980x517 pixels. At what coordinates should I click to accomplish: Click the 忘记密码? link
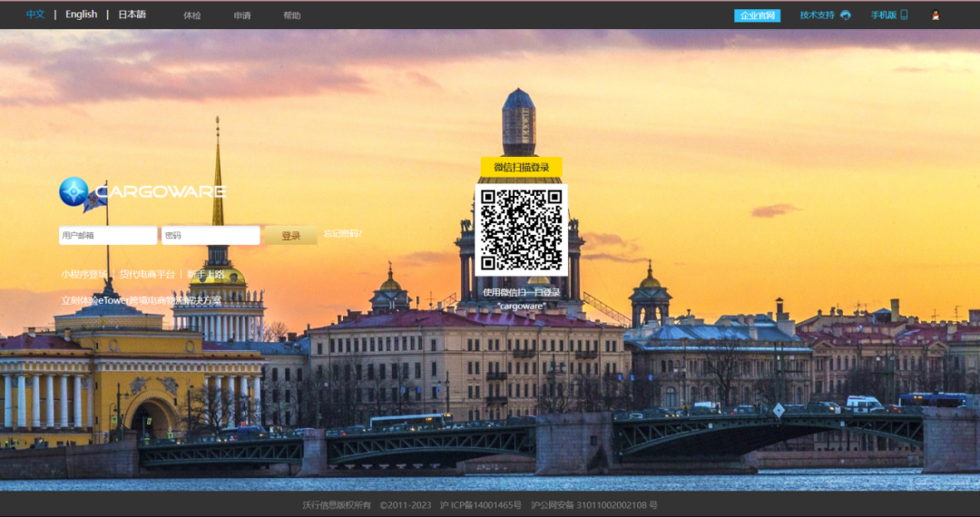342,234
